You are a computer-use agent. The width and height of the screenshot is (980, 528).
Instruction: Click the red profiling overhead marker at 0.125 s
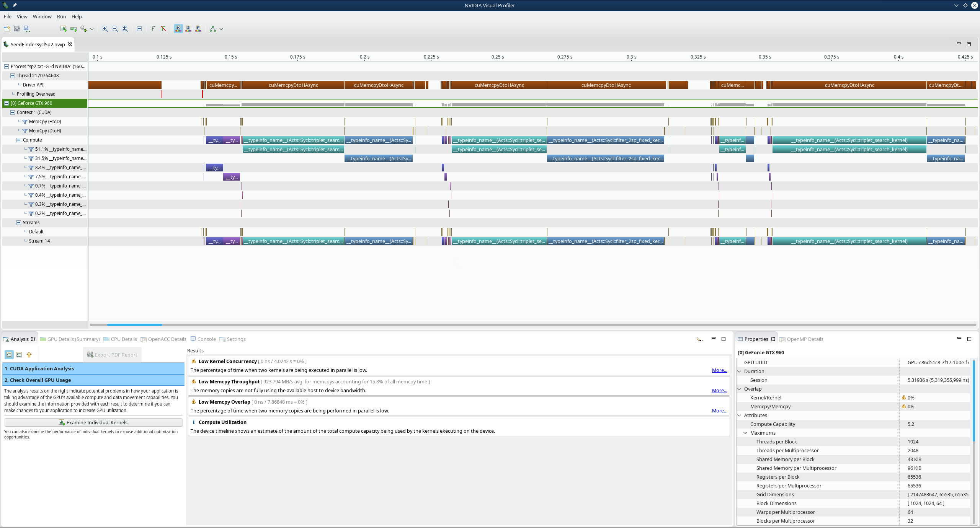(161, 94)
